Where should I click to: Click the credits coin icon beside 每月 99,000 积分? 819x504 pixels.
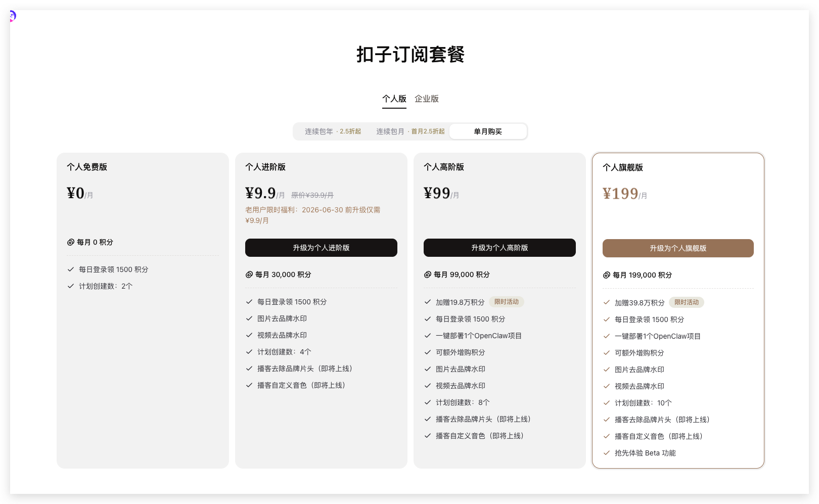coord(428,274)
